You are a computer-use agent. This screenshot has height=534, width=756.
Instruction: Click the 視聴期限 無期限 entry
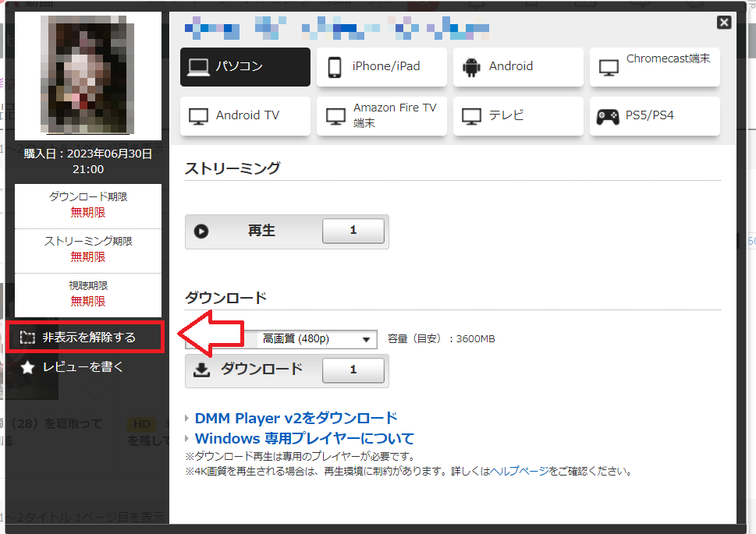point(88,294)
